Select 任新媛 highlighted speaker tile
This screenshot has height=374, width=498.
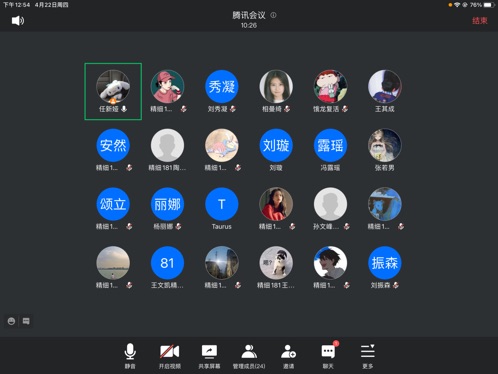click(113, 91)
